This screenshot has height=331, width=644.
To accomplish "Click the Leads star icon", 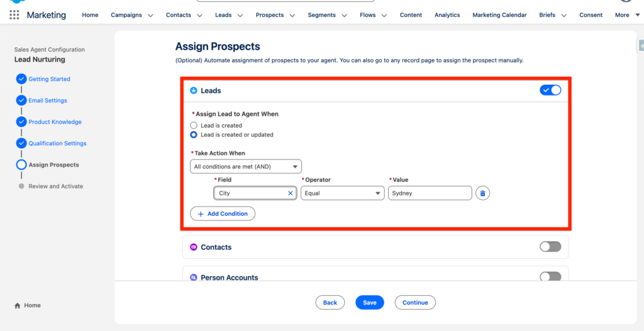I will click(194, 90).
